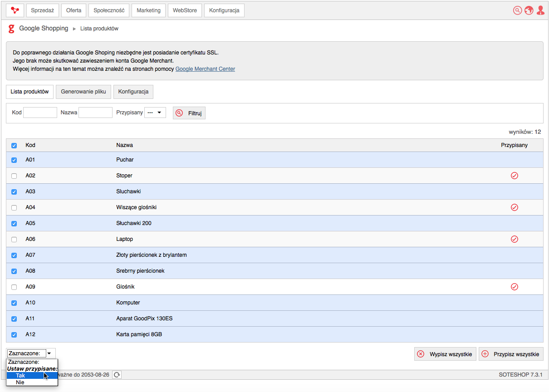Open the Marketing menu
Viewport: 549px width, 392px height.
[x=148, y=10]
